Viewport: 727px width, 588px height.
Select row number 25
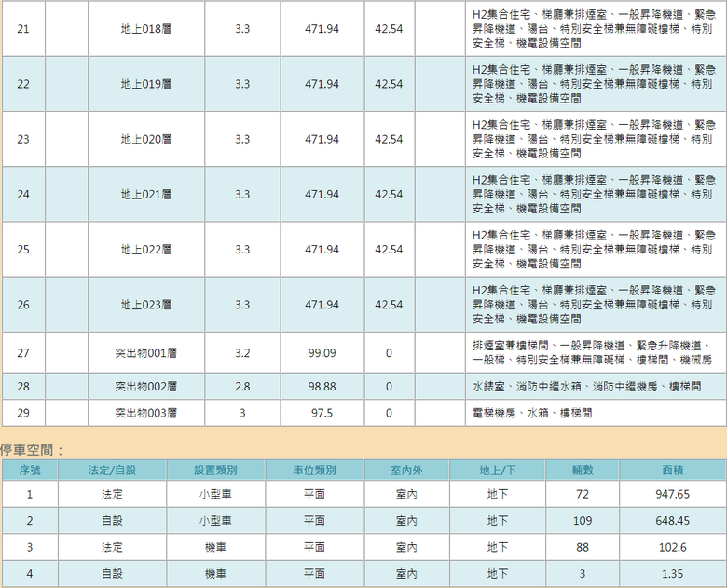(23, 250)
